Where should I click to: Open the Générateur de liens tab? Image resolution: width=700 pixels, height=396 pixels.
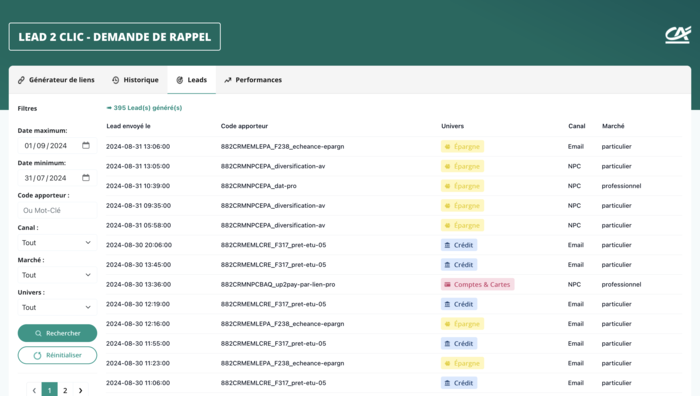click(x=56, y=80)
